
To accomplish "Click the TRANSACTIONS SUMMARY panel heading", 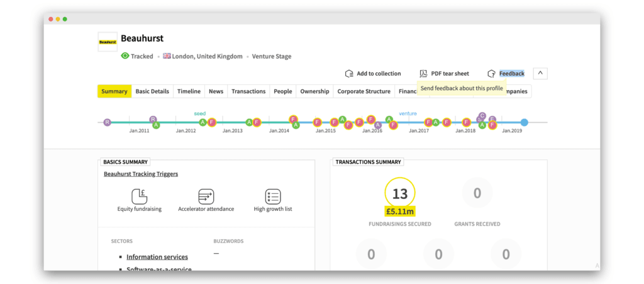I will click(368, 162).
